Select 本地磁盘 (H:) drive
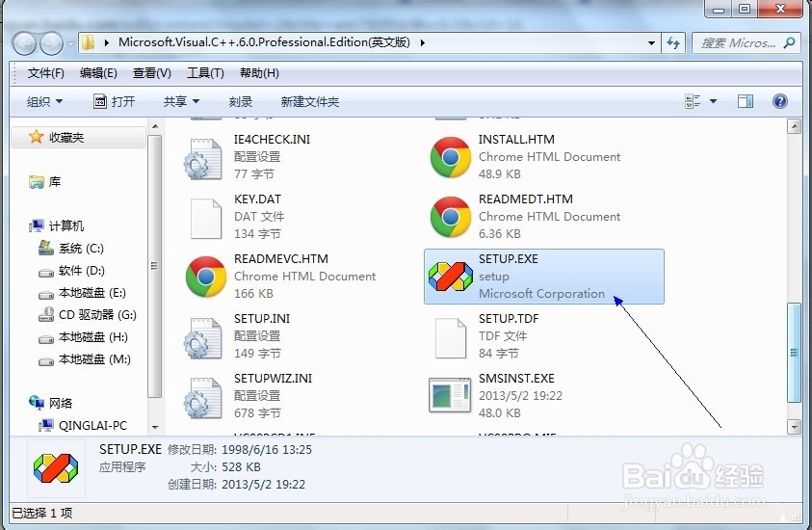This screenshot has width=812, height=530. [x=83, y=337]
